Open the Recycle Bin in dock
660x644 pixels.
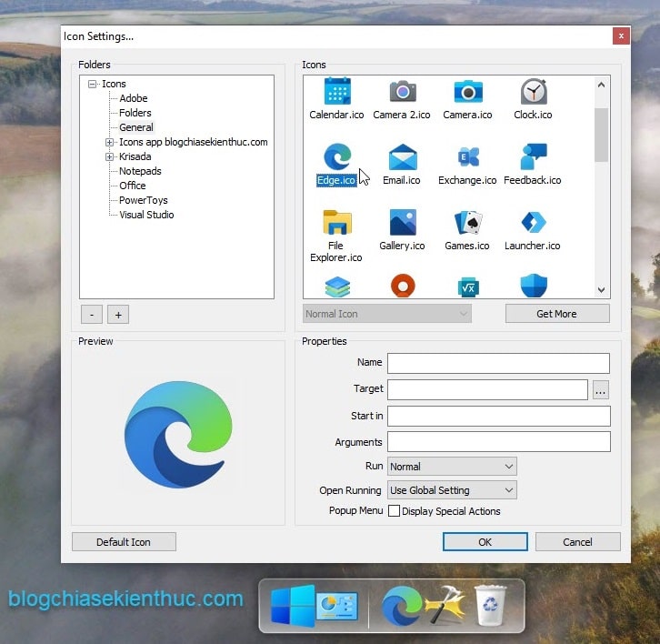pyautogui.click(x=490, y=606)
